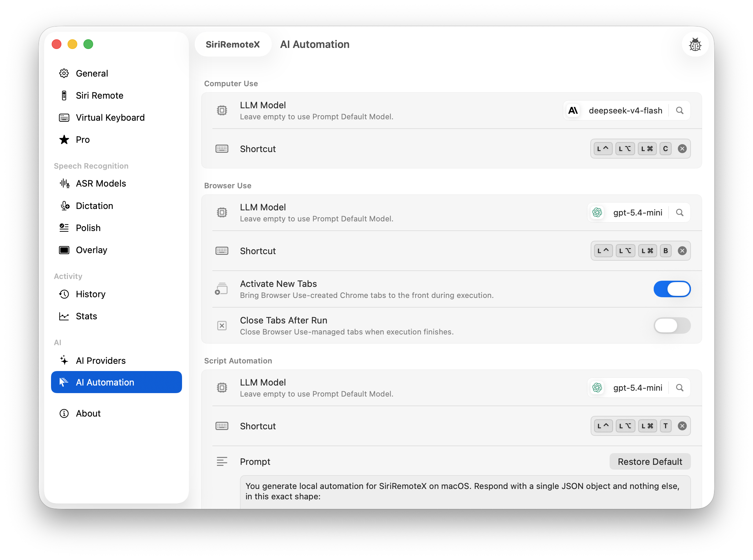Viewport: 753px width, 560px height.
Task: Restore Default prompt for Script Automation
Action: [650, 462]
